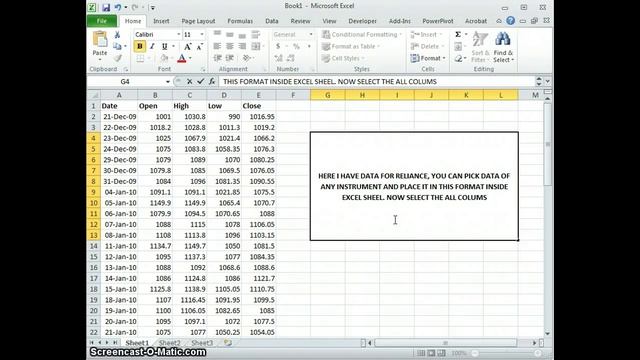This screenshot has height=360, width=640.
Task: Open Conditional Formatting menu
Action: (x=362, y=35)
